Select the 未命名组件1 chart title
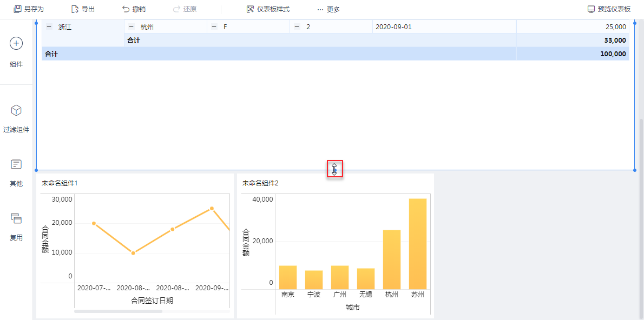 (x=60, y=183)
